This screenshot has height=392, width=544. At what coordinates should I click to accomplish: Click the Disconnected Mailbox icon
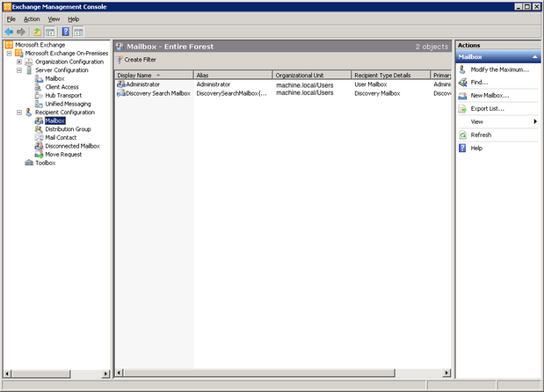pos(39,146)
